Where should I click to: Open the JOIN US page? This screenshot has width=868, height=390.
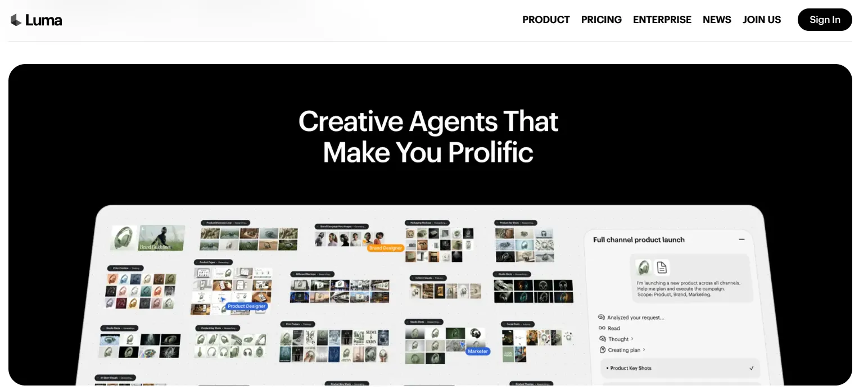761,20
